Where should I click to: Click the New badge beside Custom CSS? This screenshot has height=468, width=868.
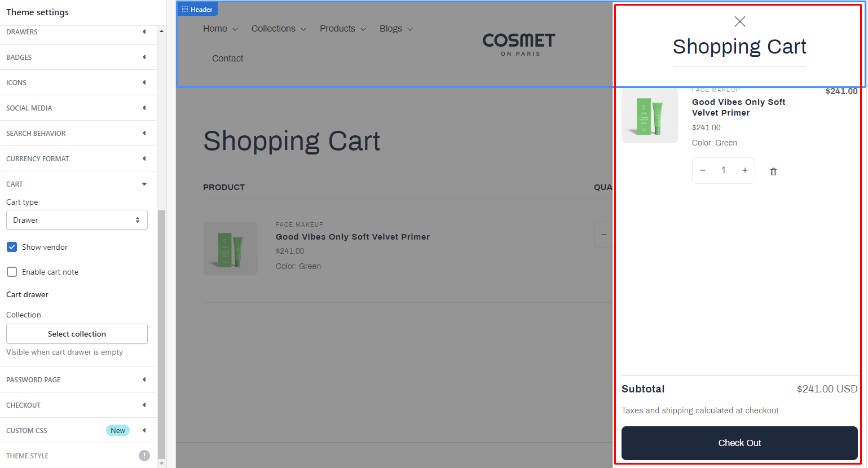[x=118, y=430]
